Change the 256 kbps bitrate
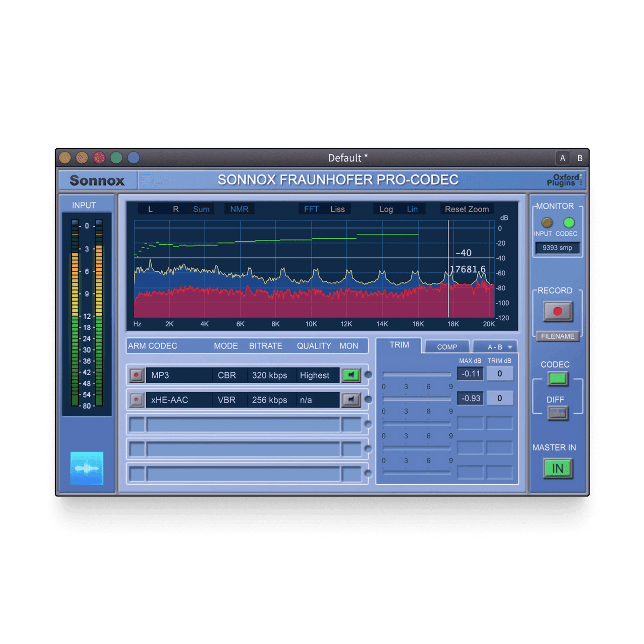 pyautogui.click(x=272, y=399)
